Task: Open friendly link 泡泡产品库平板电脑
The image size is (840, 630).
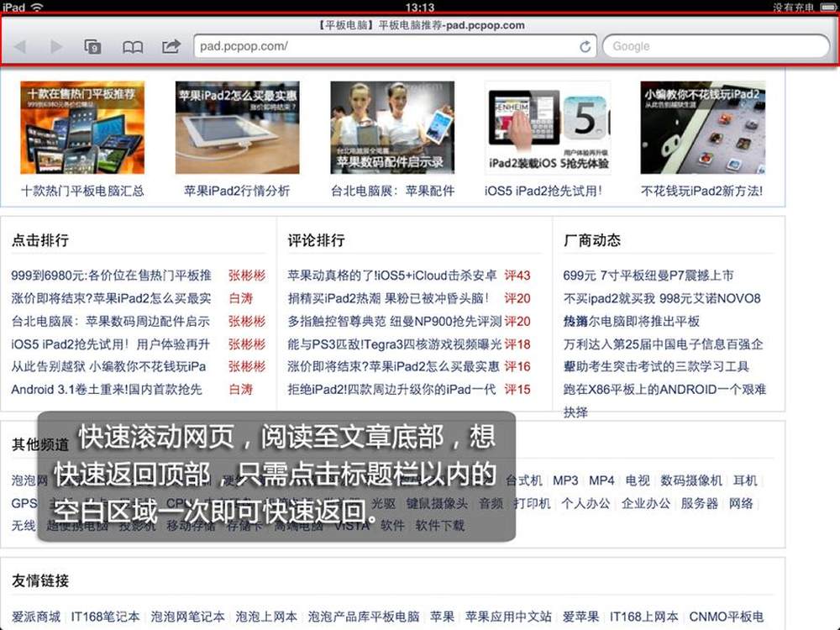Action: click(364, 617)
